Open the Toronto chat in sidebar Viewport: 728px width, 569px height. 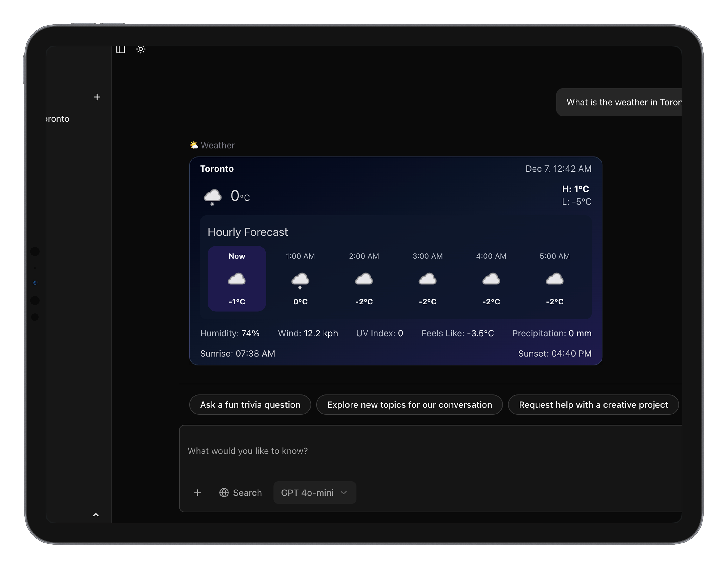(58, 119)
